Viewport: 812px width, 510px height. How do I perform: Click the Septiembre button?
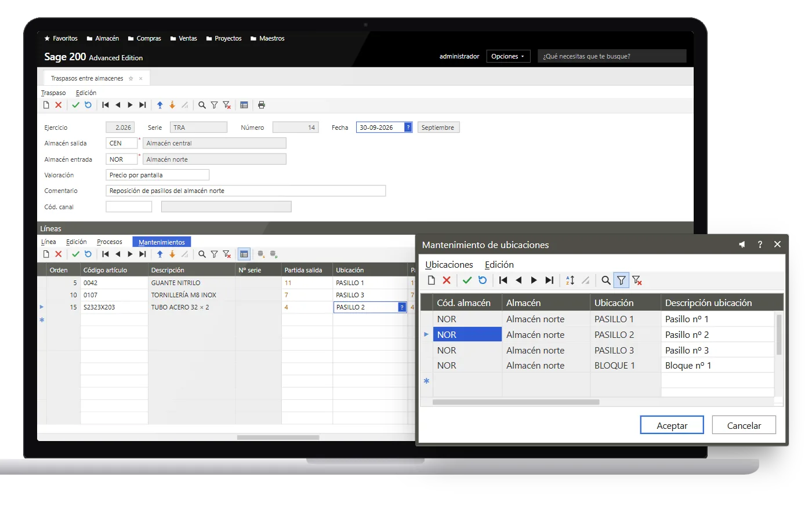[438, 128]
